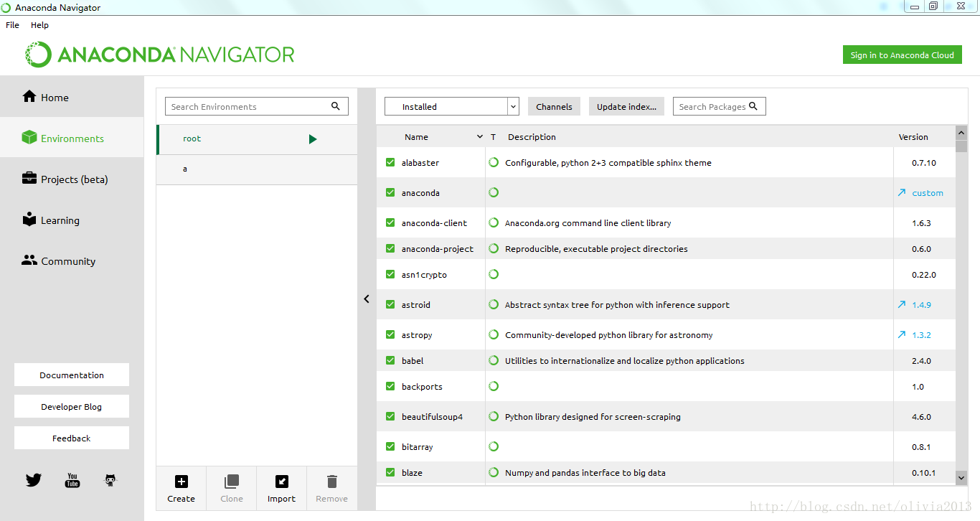
Task: Click the Search Packages magnifier icon
Action: tap(753, 106)
